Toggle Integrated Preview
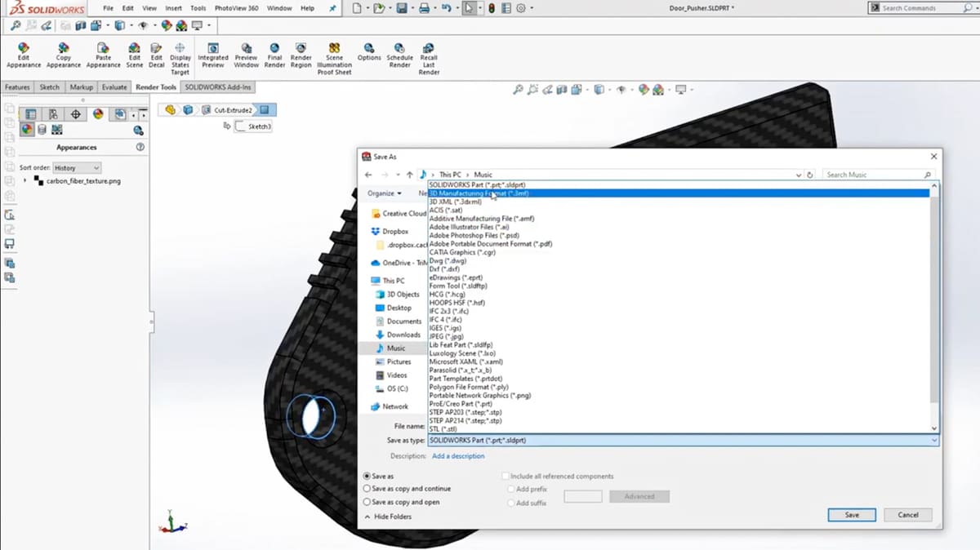The image size is (980, 550). tap(213, 55)
